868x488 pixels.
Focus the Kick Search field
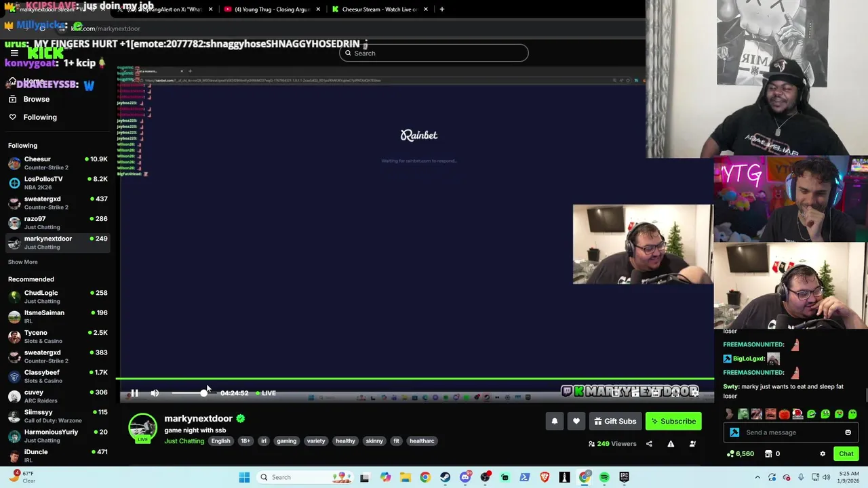coord(434,53)
